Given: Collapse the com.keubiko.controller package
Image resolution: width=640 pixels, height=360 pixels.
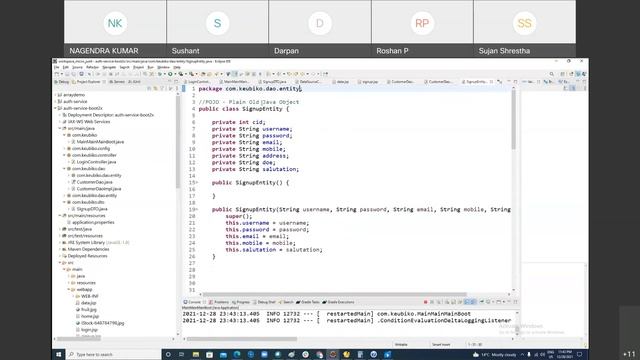Looking at the screenshot, I should pos(64,155).
